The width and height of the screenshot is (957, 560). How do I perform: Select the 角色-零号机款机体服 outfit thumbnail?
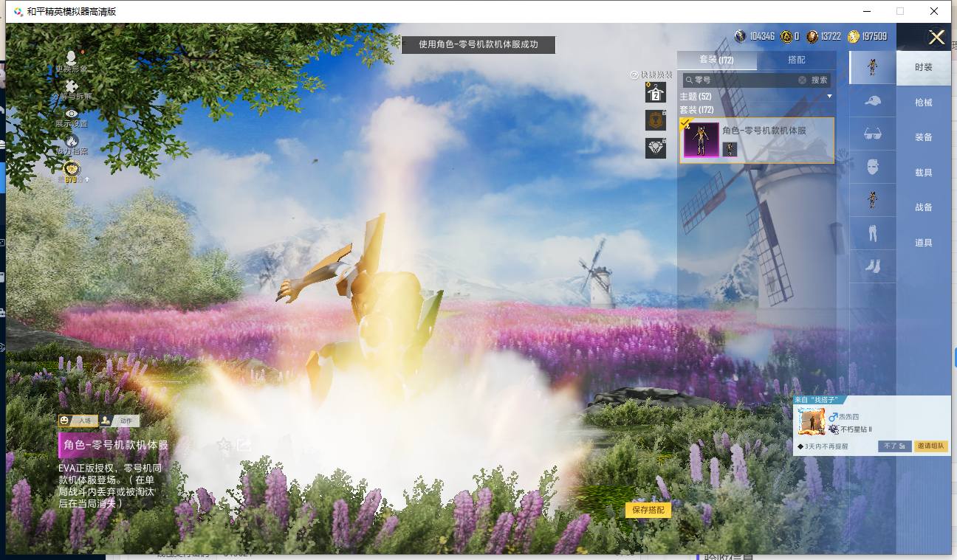tap(701, 140)
